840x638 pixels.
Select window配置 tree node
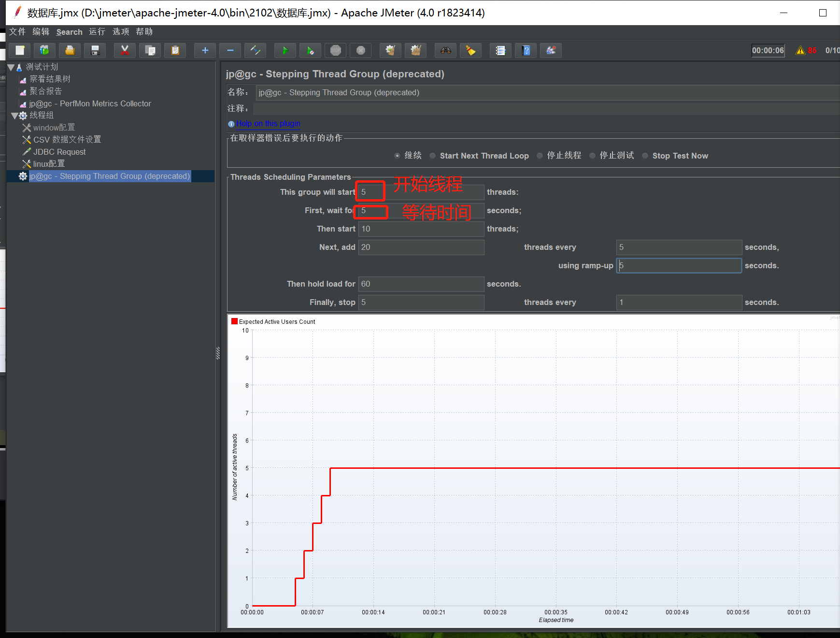54,128
